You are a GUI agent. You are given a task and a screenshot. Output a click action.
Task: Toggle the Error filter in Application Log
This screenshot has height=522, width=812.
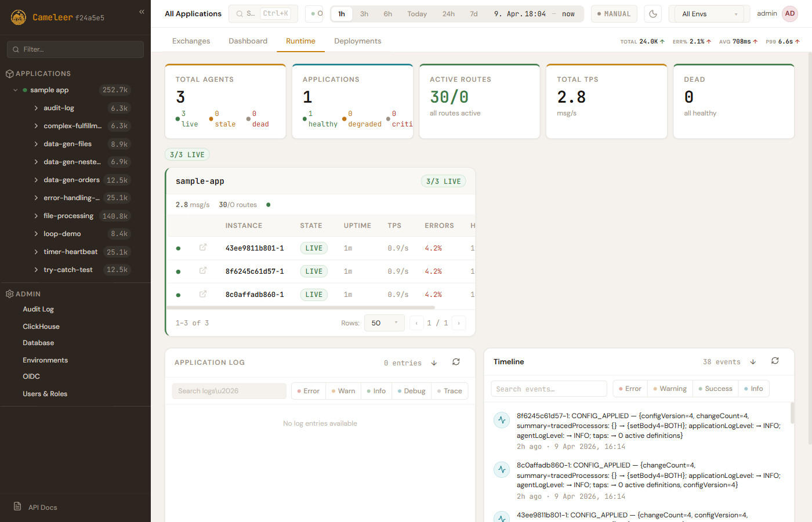tap(308, 391)
